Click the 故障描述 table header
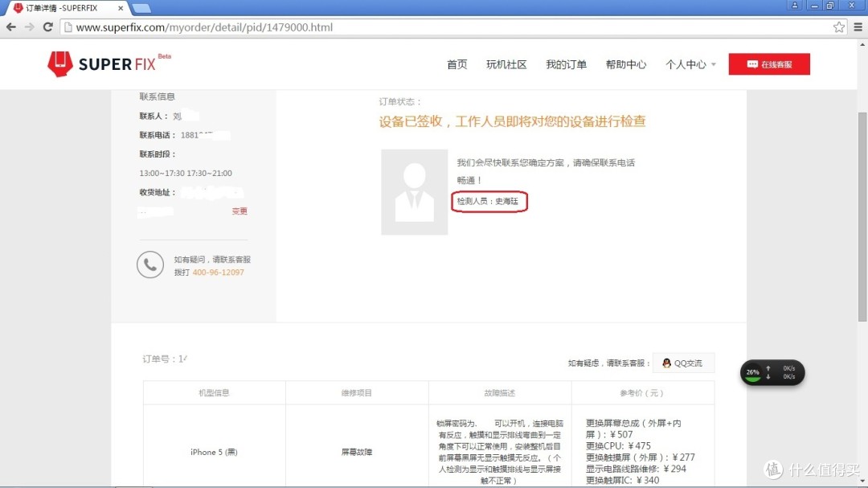Viewport: 868px width, 488px height. pos(499,392)
